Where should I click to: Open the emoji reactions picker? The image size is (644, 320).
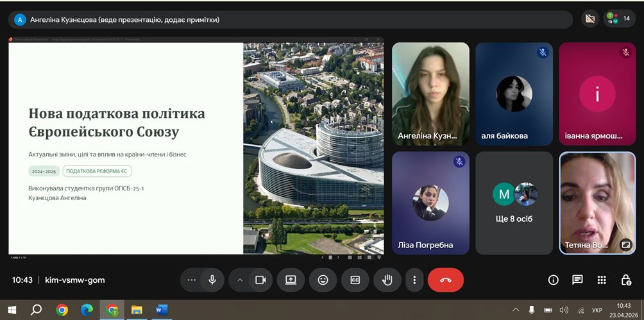click(323, 280)
